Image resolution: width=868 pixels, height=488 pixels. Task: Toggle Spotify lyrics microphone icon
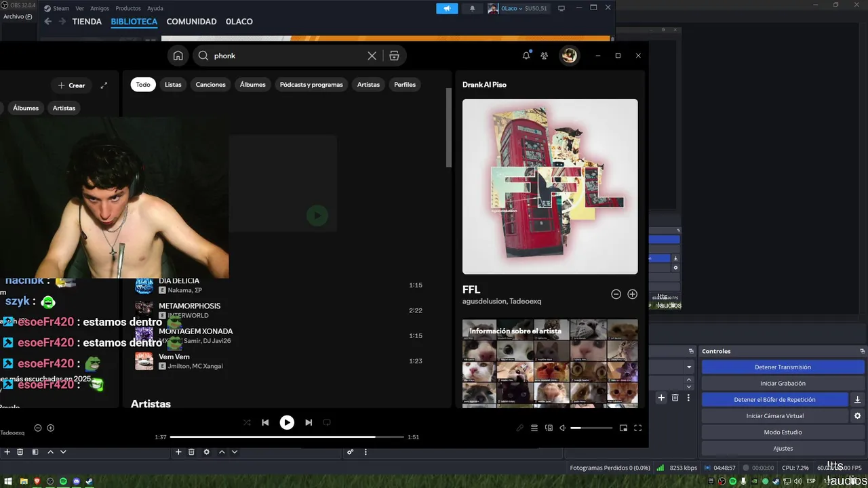point(519,428)
